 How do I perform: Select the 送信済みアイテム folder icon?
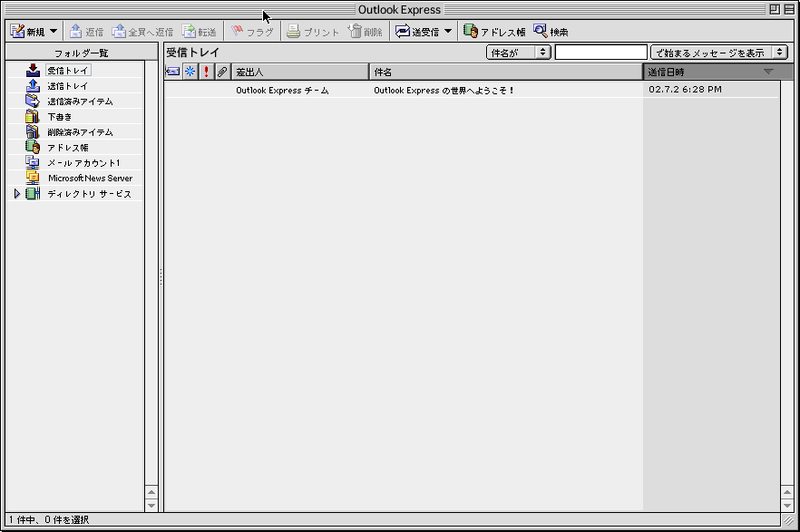(x=33, y=101)
